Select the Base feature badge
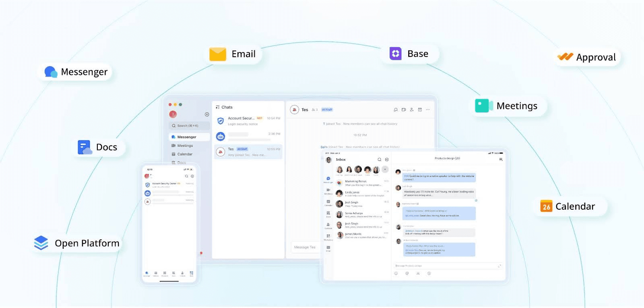This screenshot has height=308, width=644. coord(409,54)
